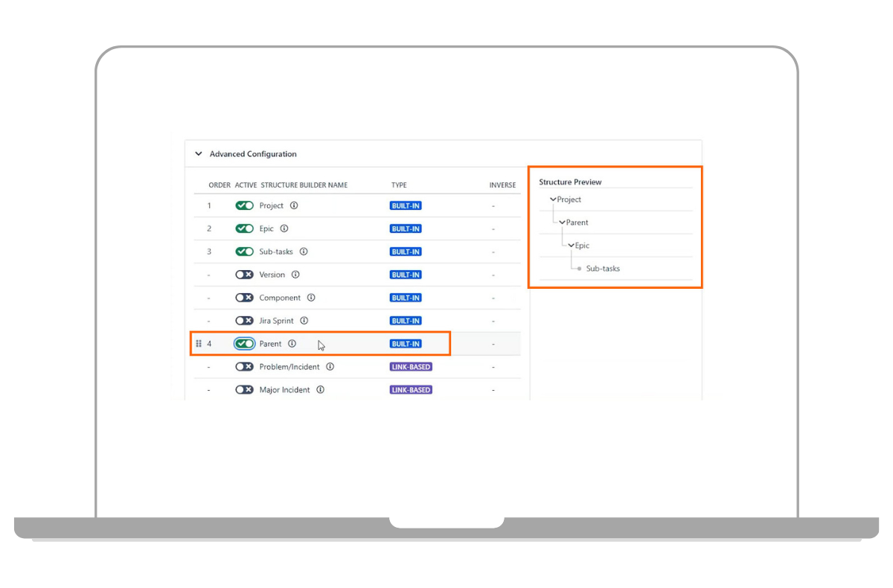Turn on the Component builder

245,298
